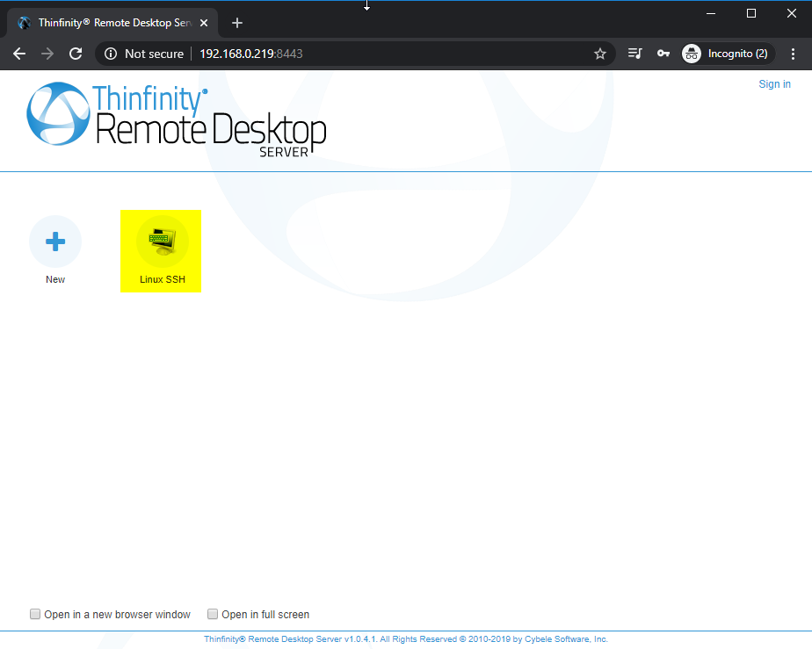Reload the current page
The width and height of the screenshot is (812, 649).
pyautogui.click(x=76, y=54)
